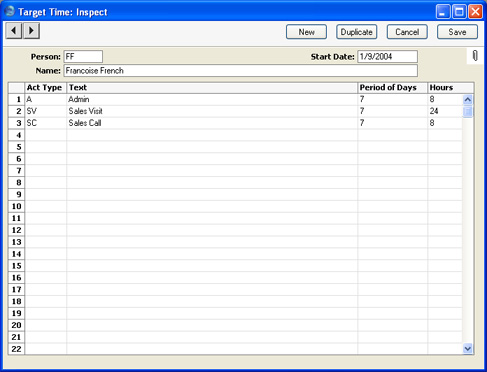Click the empty Text cell in row 5
Screen dimensions: 487x372
tap(212, 147)
